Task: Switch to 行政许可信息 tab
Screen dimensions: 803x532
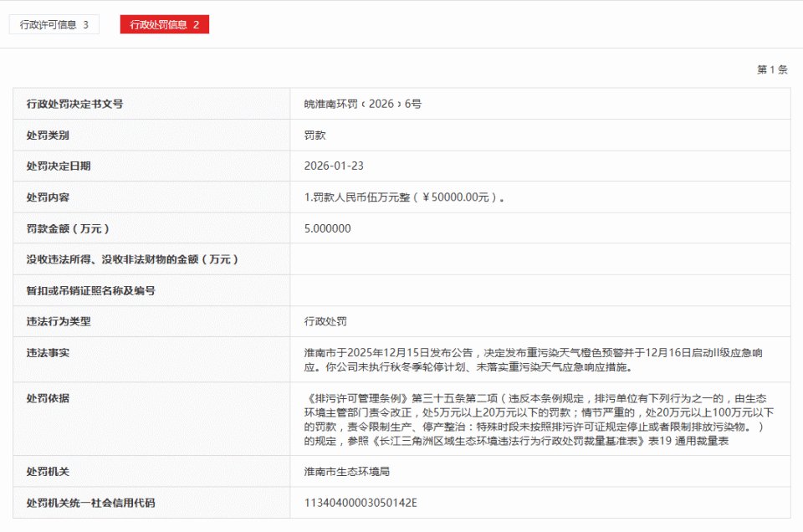Action: (54, 24)
